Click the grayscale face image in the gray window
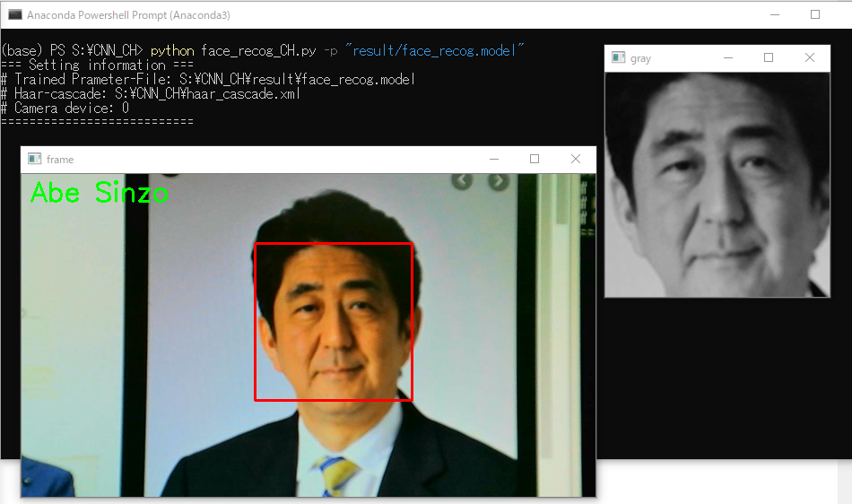 [717, 185]
